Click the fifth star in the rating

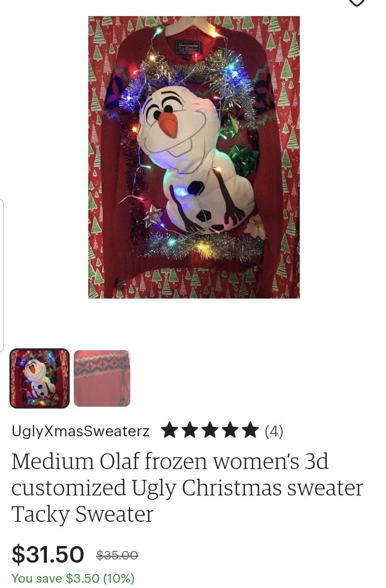pos(249,430)
